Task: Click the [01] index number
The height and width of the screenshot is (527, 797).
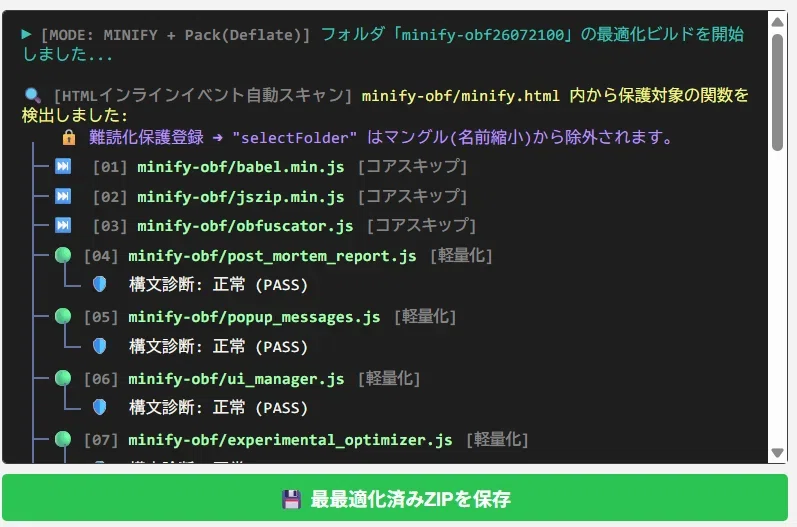Action: tap(110, 167)
